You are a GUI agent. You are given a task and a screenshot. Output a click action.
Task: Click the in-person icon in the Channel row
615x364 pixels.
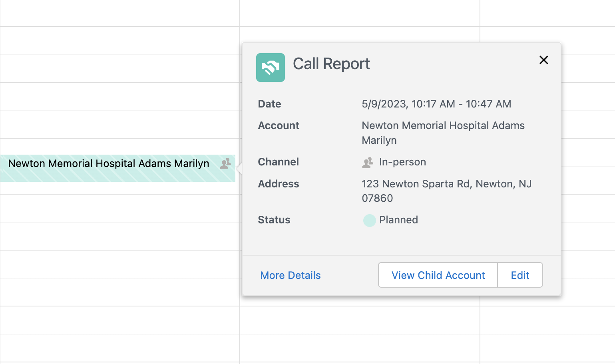click(x=368, y=162)
